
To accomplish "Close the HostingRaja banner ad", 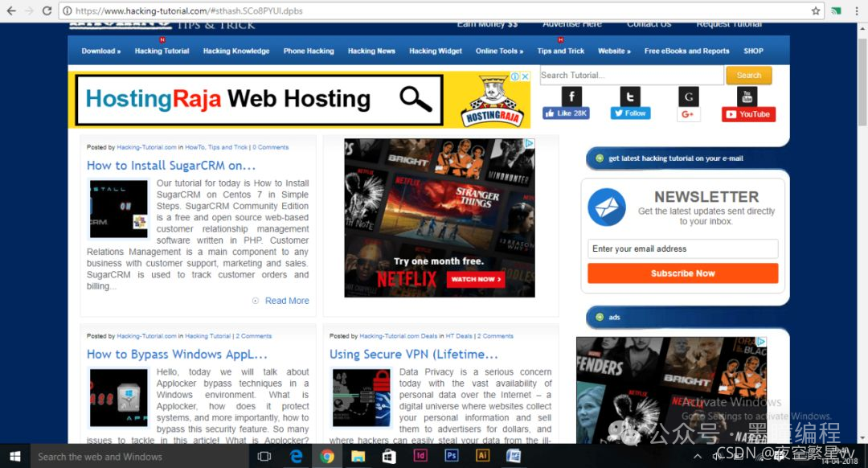I will [x=526, y=76].
